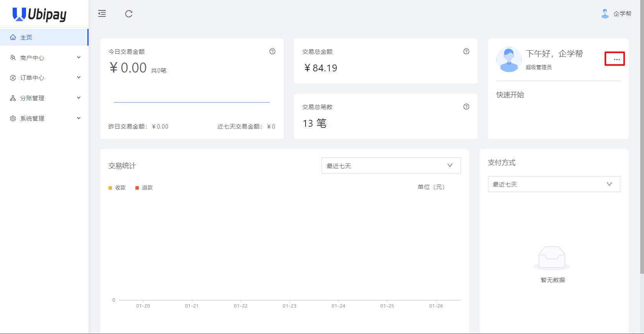Screen dimensions: 644x334
Task: Click the user avatar in top header
Action: [605, 14]
